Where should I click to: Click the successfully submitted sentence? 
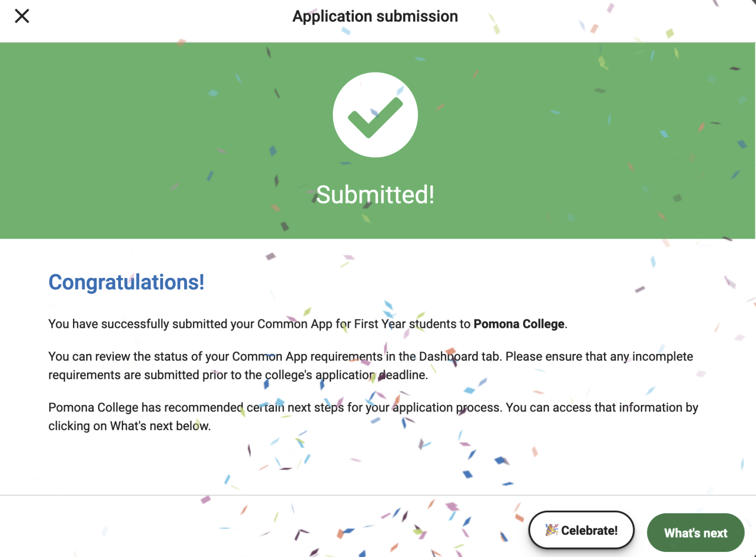click(x=308, y=324)
